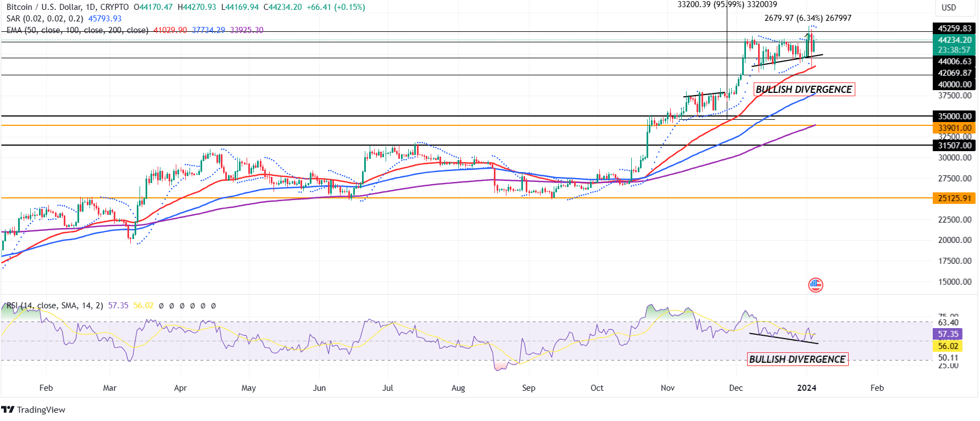Image resolution: width=980 pixels, height=421 pixels.
Task: Select the RSI pane BULLISH DIVERGENCE label
Action: point(797,359)
